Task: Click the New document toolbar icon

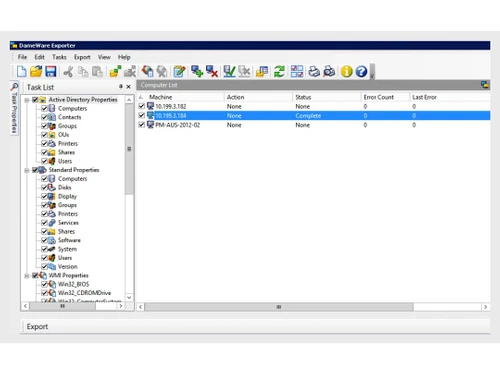Action: (22, 71)
